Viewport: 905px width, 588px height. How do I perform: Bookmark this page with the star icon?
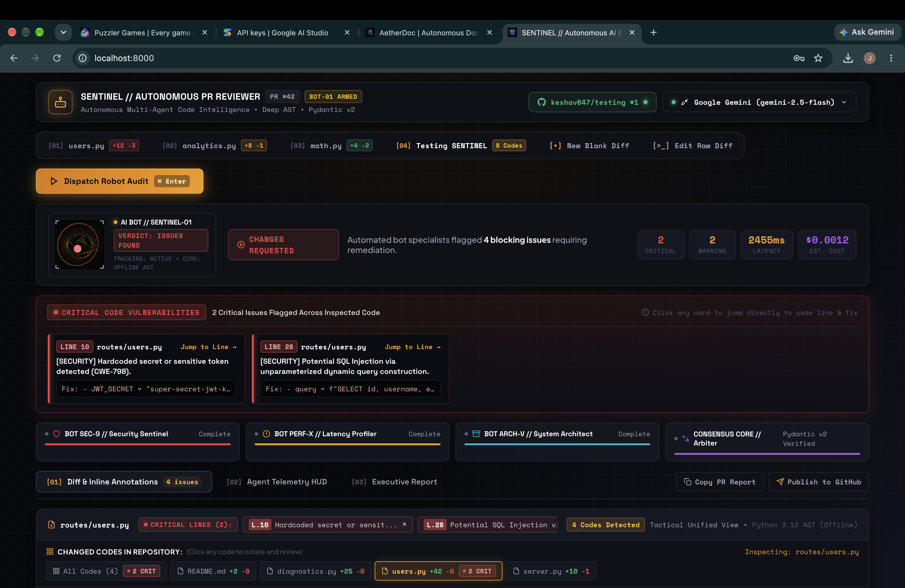coord(818,58)
